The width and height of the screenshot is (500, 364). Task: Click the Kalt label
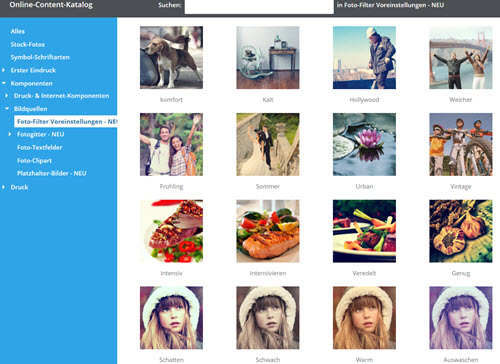(x=268, y=100)
